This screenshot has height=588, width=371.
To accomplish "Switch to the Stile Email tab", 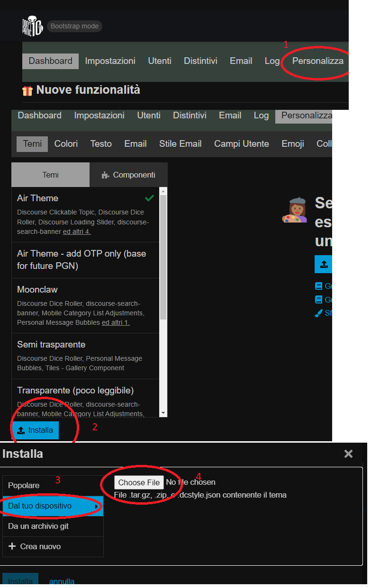I will (x=180, y=144).
